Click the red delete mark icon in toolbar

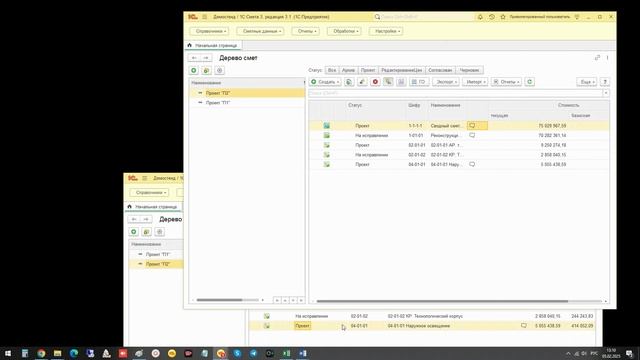[x=375, y=82]
